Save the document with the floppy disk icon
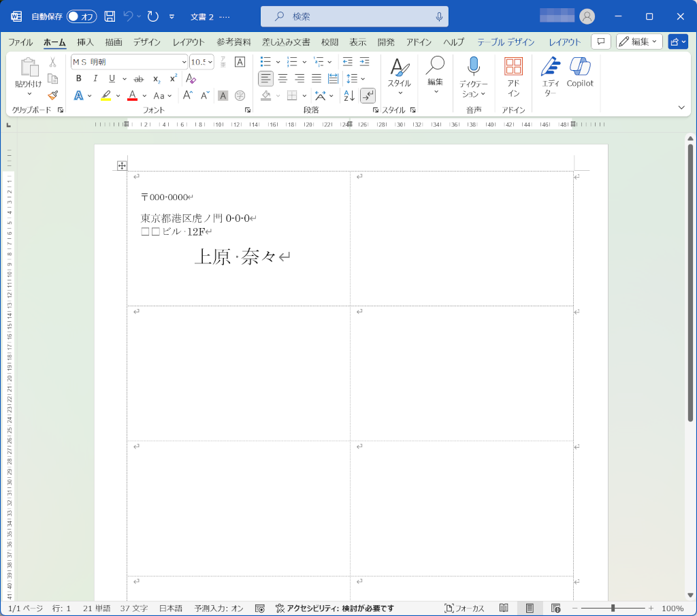The height and width of the screenshot is (616, 697). pyautogui.click(x=110, y=16)
